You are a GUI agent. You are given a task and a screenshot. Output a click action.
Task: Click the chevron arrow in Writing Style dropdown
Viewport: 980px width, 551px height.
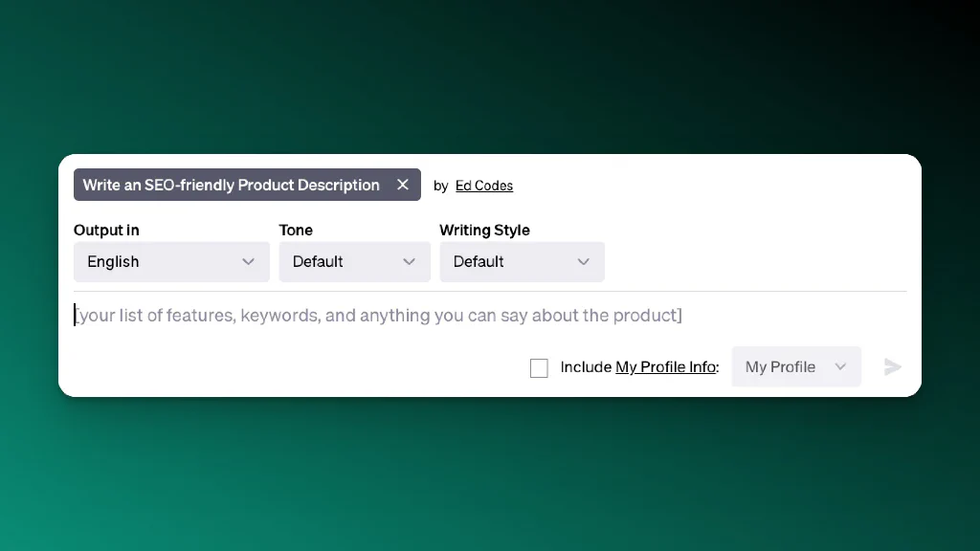pos(583,262)
